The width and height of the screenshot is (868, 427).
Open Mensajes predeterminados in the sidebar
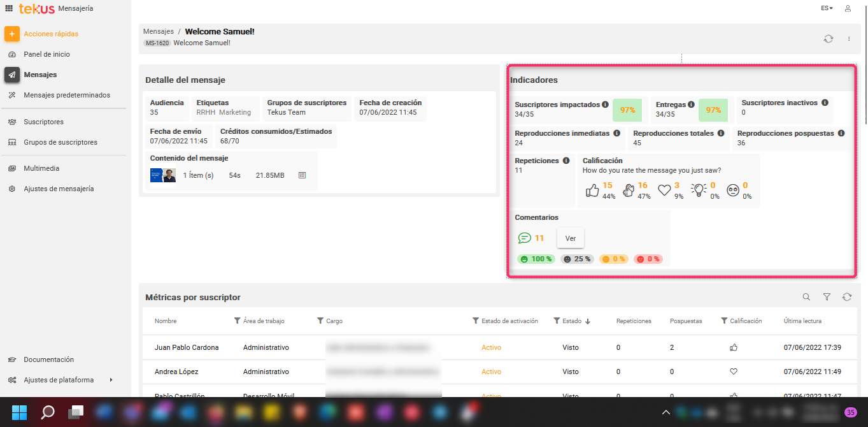pyautogui.click(x=66, y=95)
